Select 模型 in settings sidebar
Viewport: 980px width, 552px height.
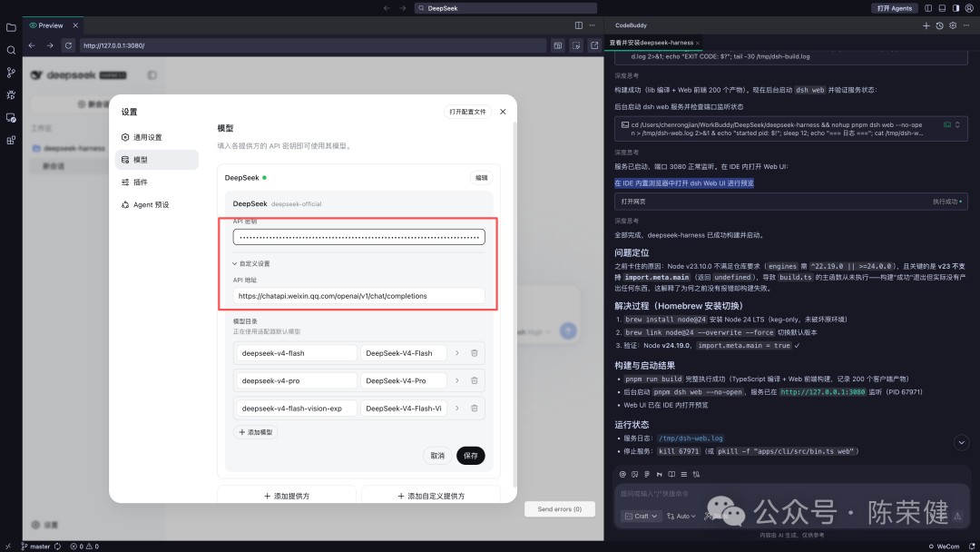point(157,160)
